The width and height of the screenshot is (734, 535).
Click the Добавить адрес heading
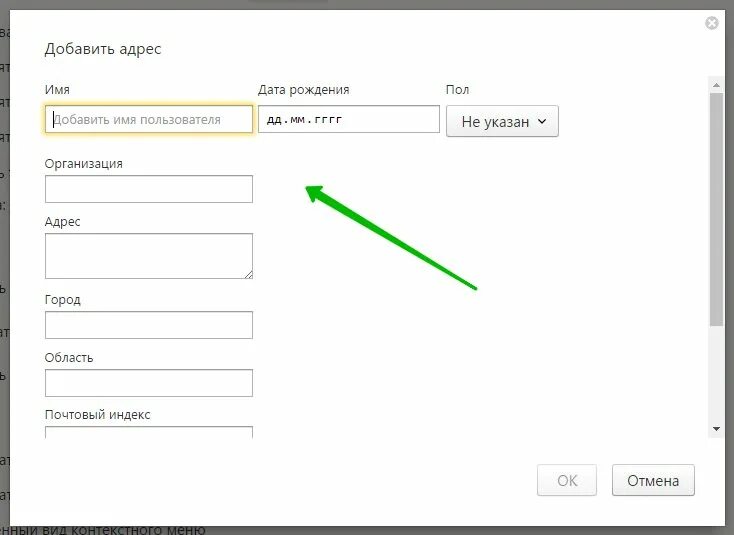(103, 49)
